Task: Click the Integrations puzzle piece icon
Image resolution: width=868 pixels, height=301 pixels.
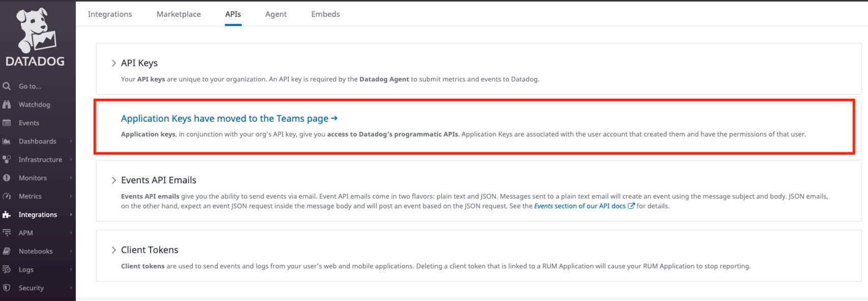Action: pos(7,214)
